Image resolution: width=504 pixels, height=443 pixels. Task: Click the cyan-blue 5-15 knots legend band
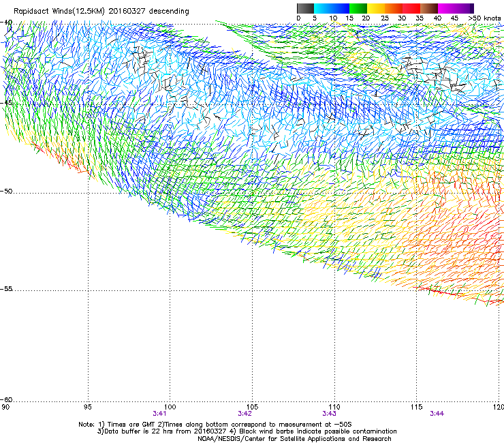pyautogui.click(x=332, y=8)
